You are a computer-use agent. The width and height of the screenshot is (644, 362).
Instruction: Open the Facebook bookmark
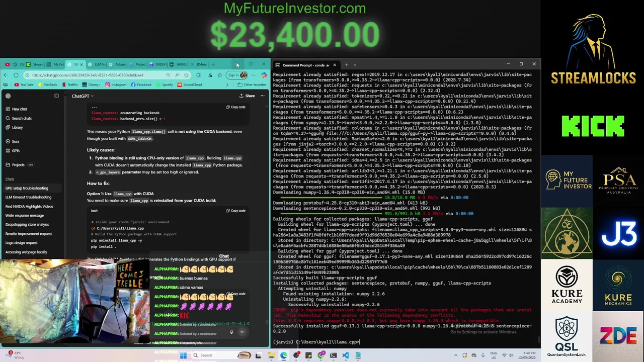coord(141,84)
